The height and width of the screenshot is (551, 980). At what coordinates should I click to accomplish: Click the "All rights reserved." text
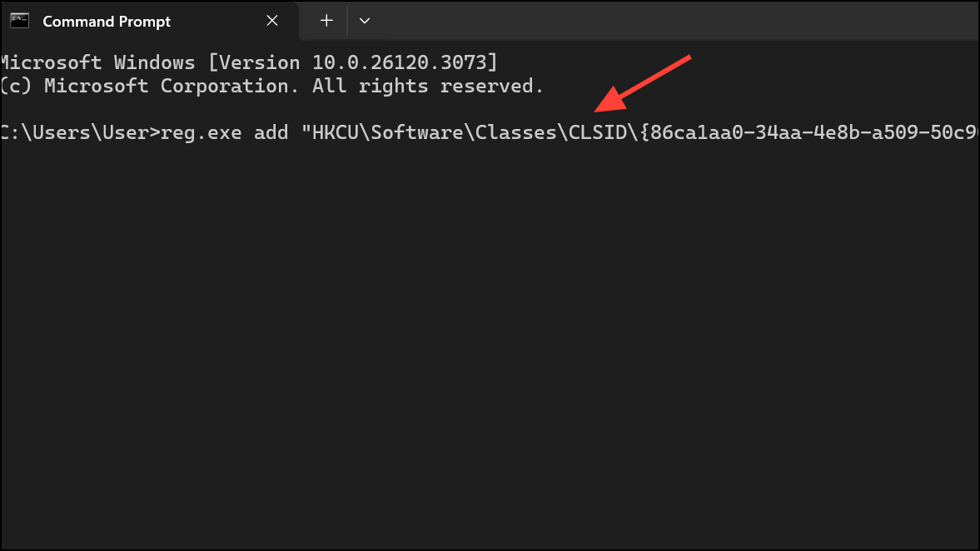[428, 86]
